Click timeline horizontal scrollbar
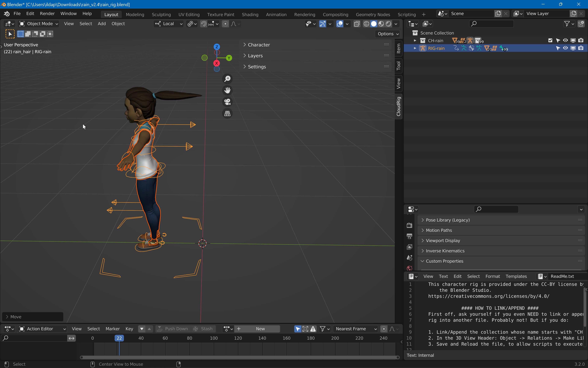The height and width of the screenshot is (368, 588). tap(240, 358)
